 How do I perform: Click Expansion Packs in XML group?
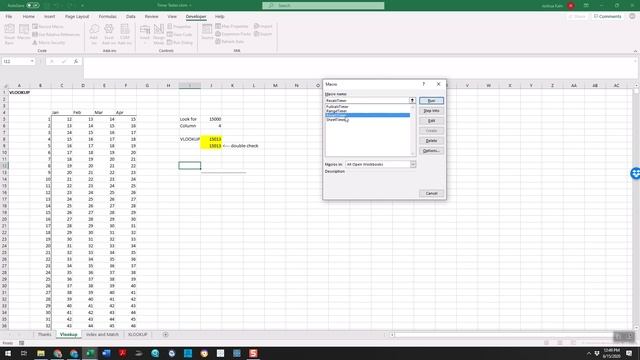pos(233,34)
